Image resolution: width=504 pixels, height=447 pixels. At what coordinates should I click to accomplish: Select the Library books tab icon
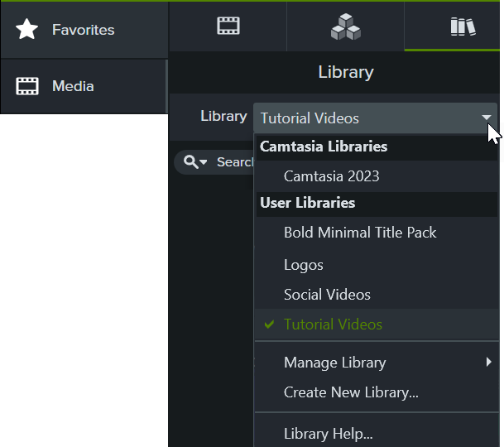[x=463, y=26]
